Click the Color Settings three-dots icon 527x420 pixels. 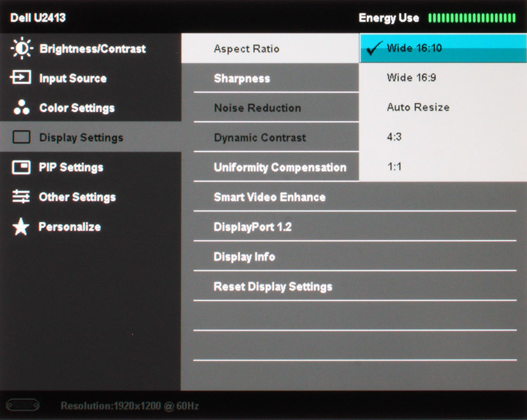pos(21,107)
